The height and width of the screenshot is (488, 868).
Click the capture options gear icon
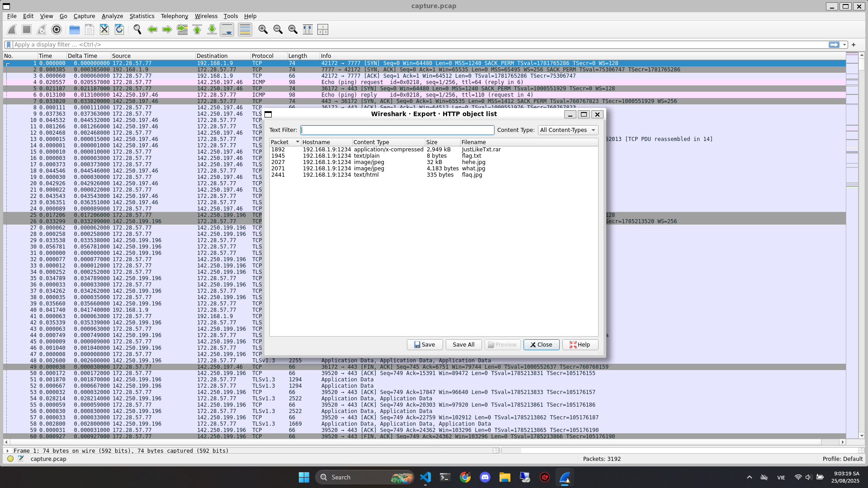point(57,30)
